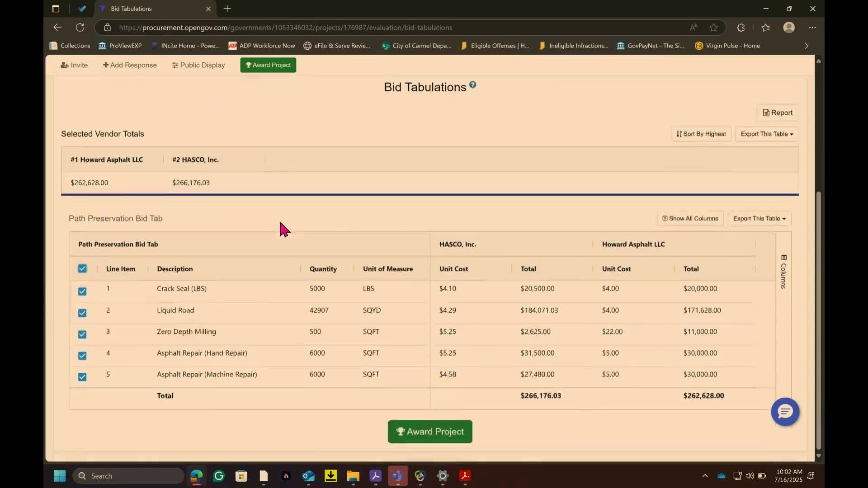Click the help icon beside Bid Tabulations

coord(472,84)
